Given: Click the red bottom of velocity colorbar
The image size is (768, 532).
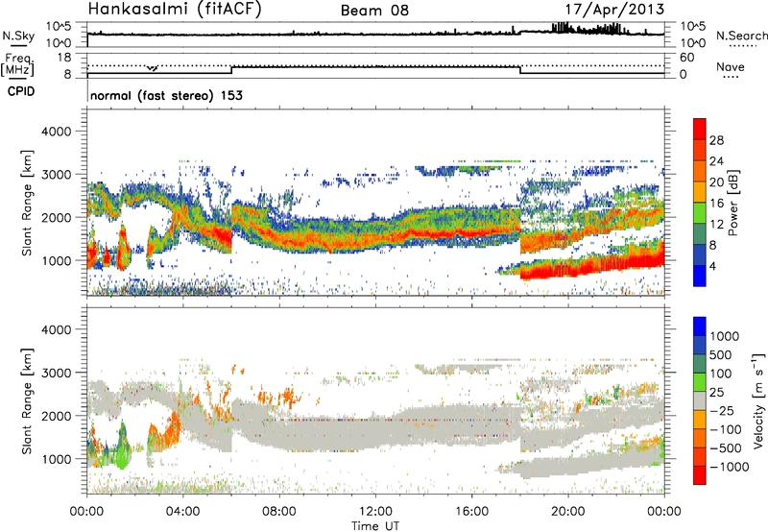Looking at the screenshot, I should pyautogui.click(x=700, y=475).
